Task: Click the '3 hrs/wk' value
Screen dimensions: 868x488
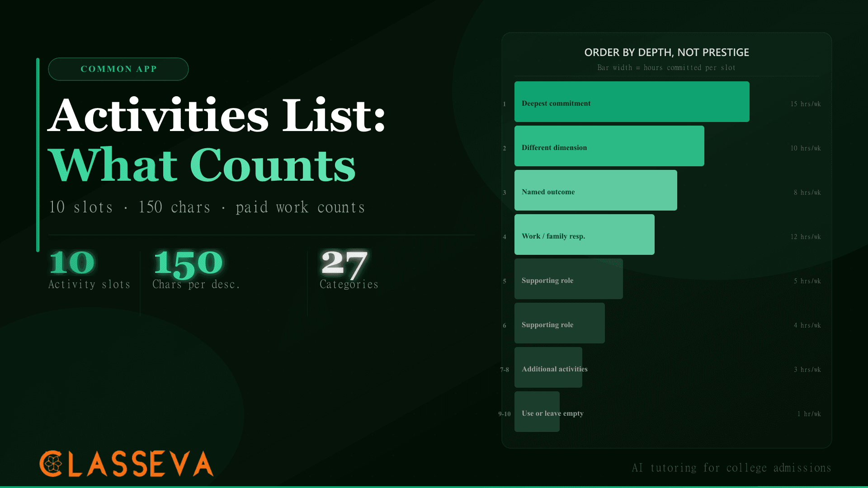Action: coord(807,370)
